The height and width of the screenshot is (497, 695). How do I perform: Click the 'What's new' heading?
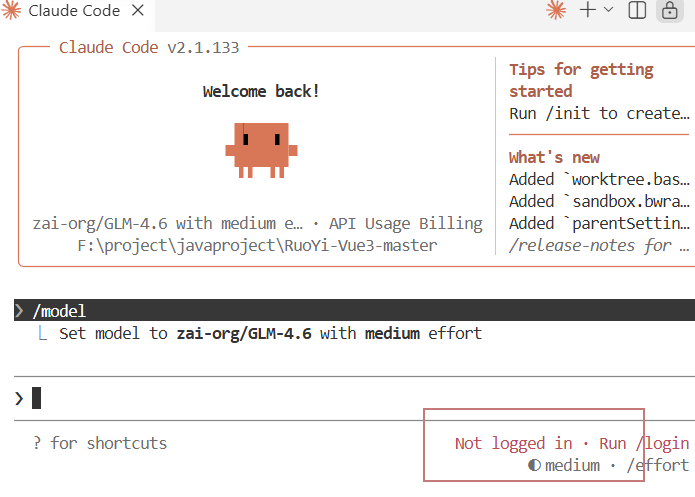click(554, 157)
